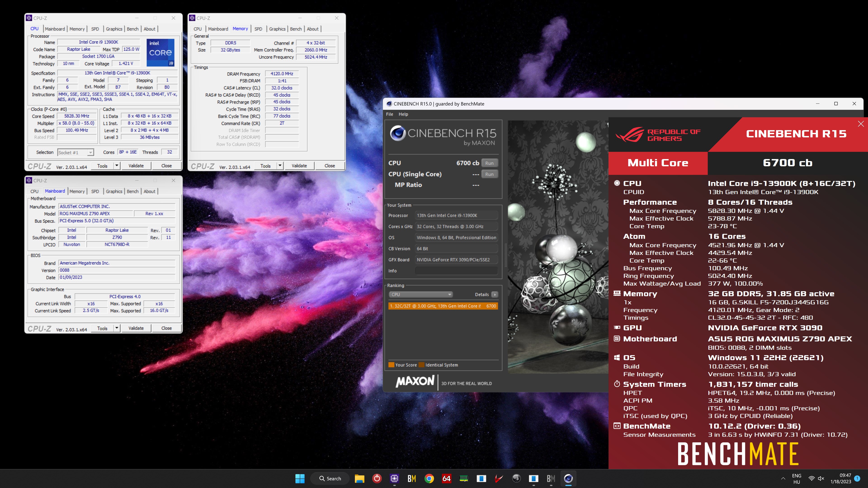The image size is (868, 488).
Task: Open Tools dropdown arrow in CPU tab window
Action: [x=117, y=166]
